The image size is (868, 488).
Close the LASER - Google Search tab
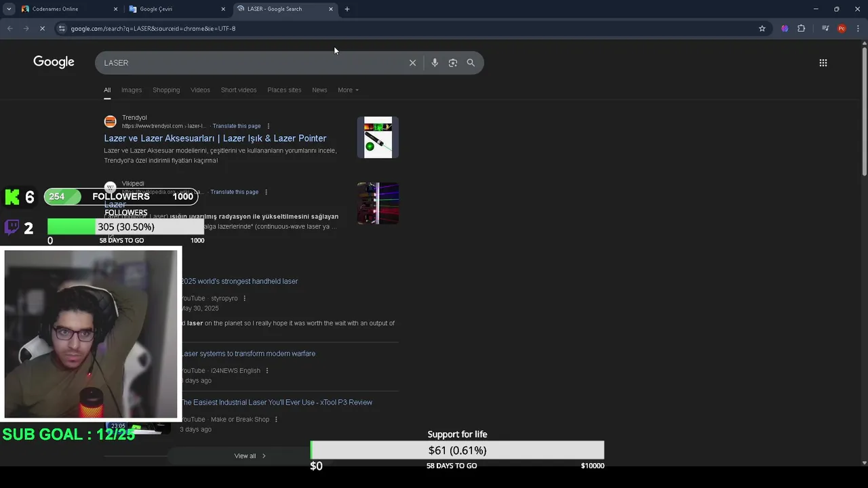tap(331, 9)
